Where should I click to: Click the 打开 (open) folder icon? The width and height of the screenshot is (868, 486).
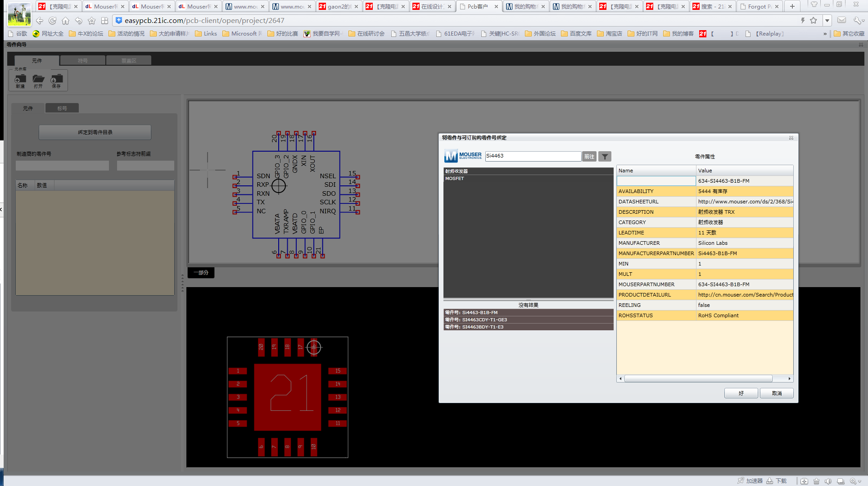click(x=38, y=81)
